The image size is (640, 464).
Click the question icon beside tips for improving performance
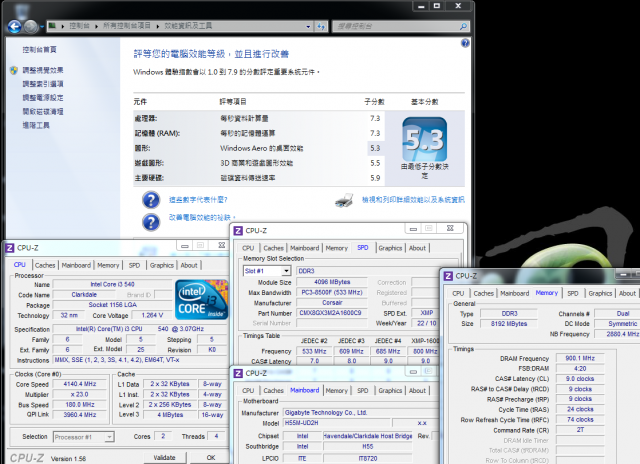(151, 222)
